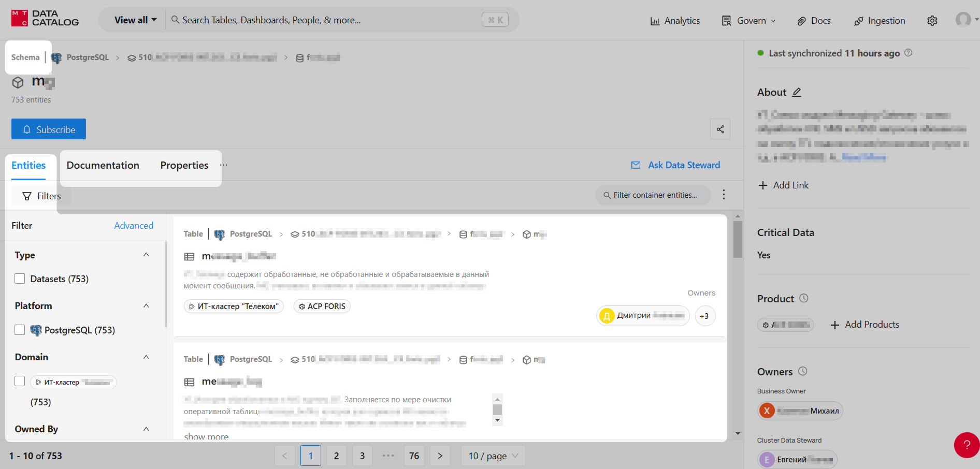
Task: Check the Datasets (753) checkbox
Action: tap(20, 279)
